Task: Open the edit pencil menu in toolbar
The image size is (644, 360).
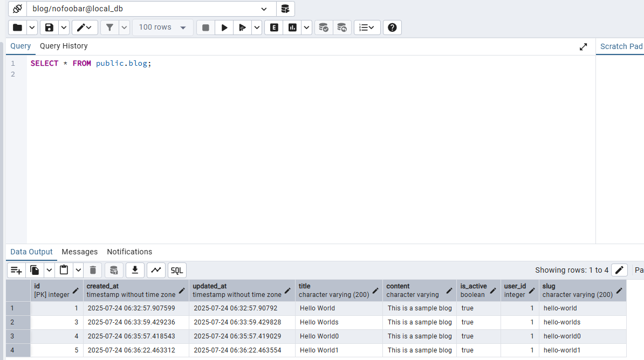Action: tap(85, 27)
